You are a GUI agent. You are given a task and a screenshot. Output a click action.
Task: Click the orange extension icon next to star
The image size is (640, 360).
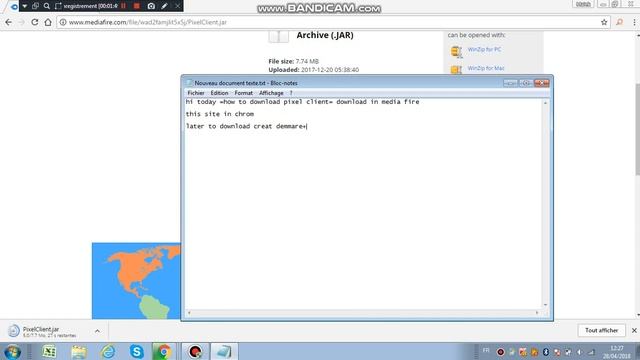tap(620, 22)
